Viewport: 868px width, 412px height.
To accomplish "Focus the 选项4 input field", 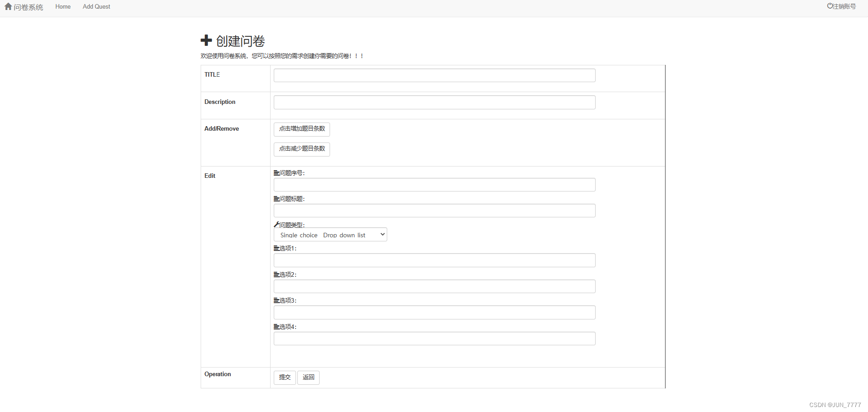I will pos(434,338).
